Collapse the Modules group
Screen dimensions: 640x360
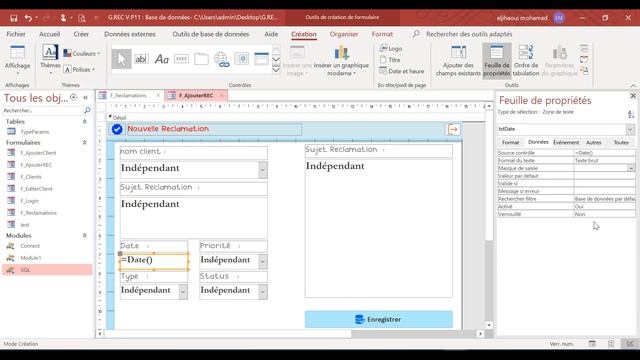(x=84, y=236)
